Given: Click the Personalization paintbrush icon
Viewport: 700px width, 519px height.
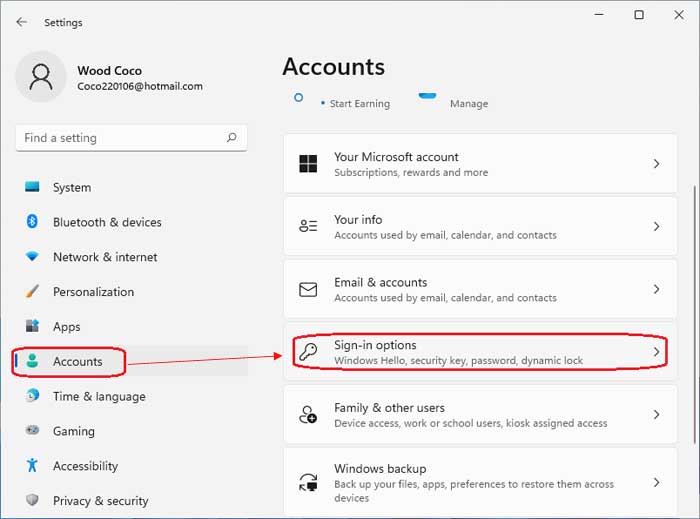Looking at the screenshot, I should click(x=32, y=291).
